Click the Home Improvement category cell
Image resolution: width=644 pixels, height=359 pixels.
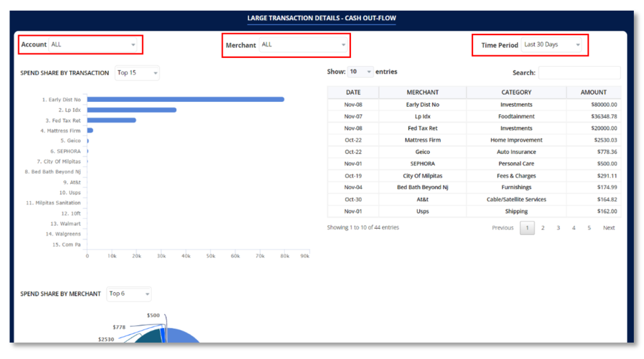click(516, 140)
